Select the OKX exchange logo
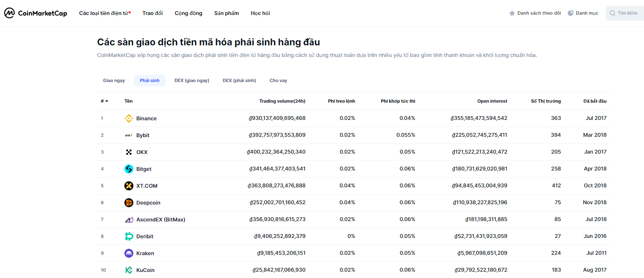The width and height of the screenshot is (644, 278). coord(129,152)
